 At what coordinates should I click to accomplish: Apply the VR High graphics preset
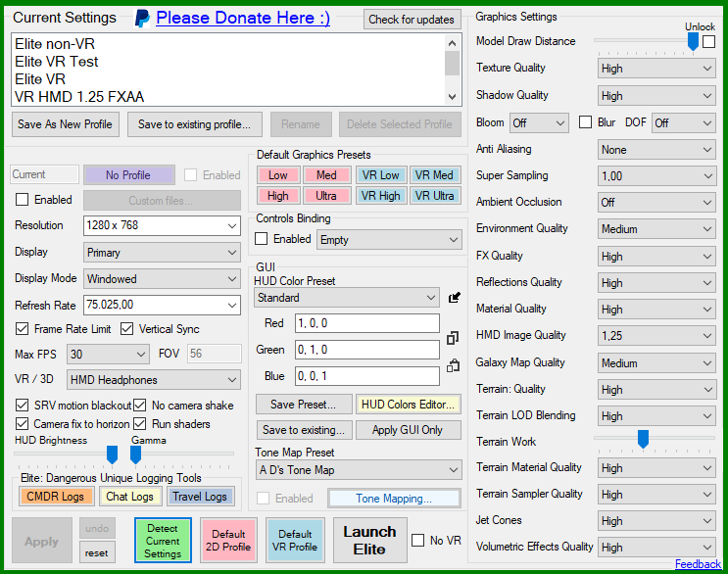coord(381,196)
